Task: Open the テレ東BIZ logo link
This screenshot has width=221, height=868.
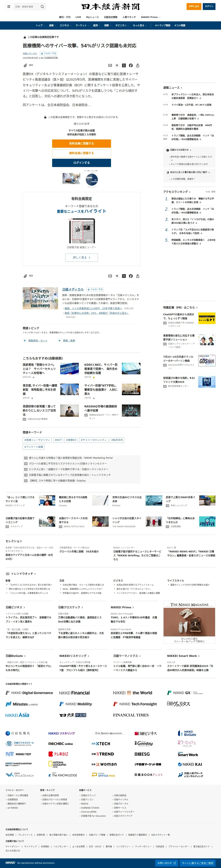Action: [58, 754]
